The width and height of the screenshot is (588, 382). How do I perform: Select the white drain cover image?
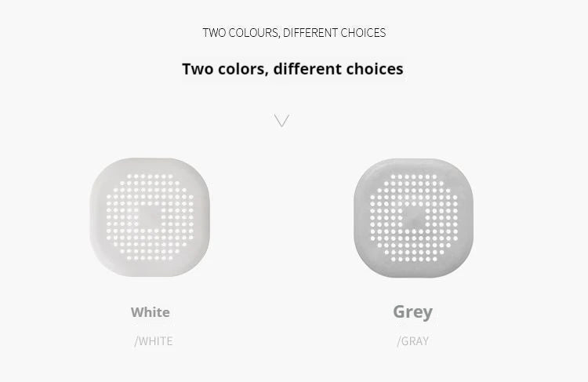150,216
